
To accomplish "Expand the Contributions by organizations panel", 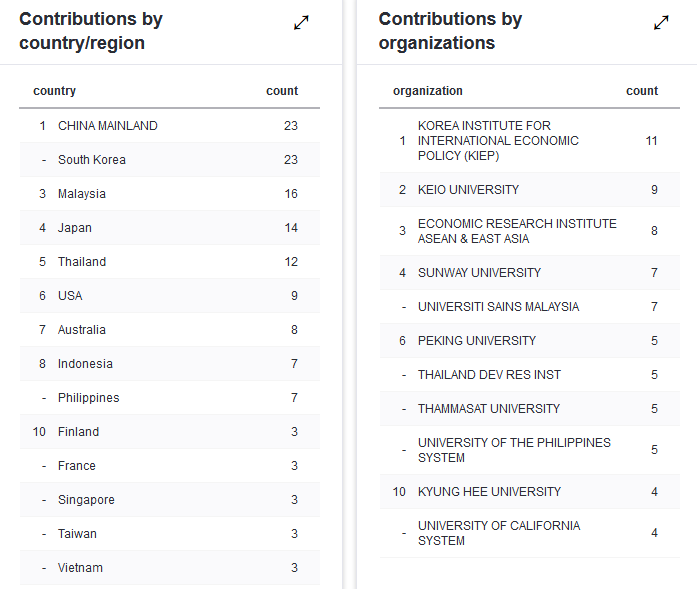I will click(661, 23).
